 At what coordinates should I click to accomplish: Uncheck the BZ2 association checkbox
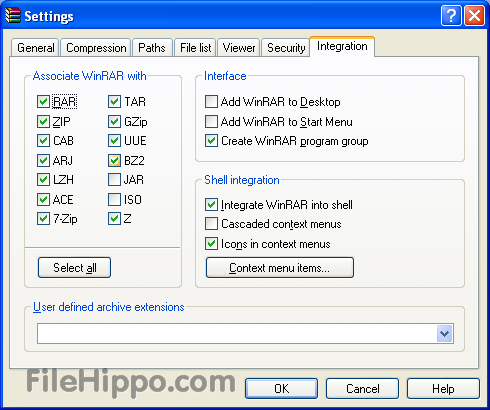pyautogui.click(x=114, y=161)
